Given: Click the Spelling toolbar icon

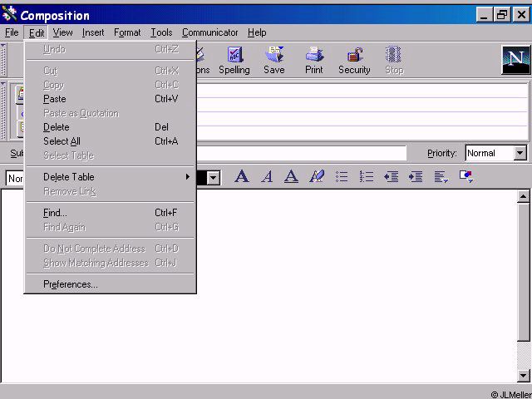Looking at the screenshot, I should coord(234,60).
